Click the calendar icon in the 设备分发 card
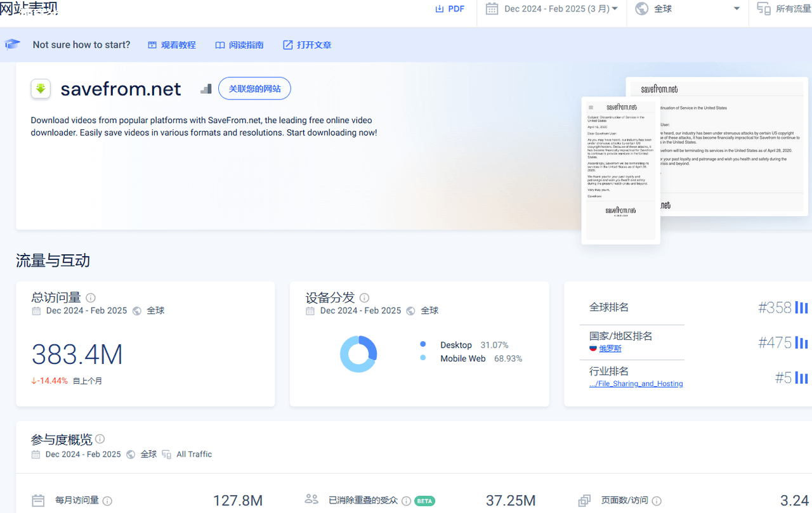The width and height of the screenshot is (812, 513). tap(310, 311)
